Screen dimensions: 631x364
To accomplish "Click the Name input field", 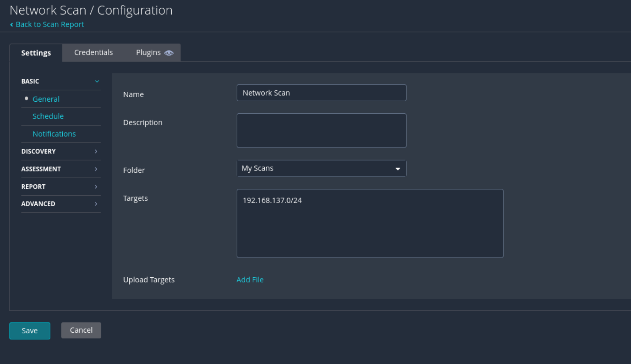I will pos(322,93).
